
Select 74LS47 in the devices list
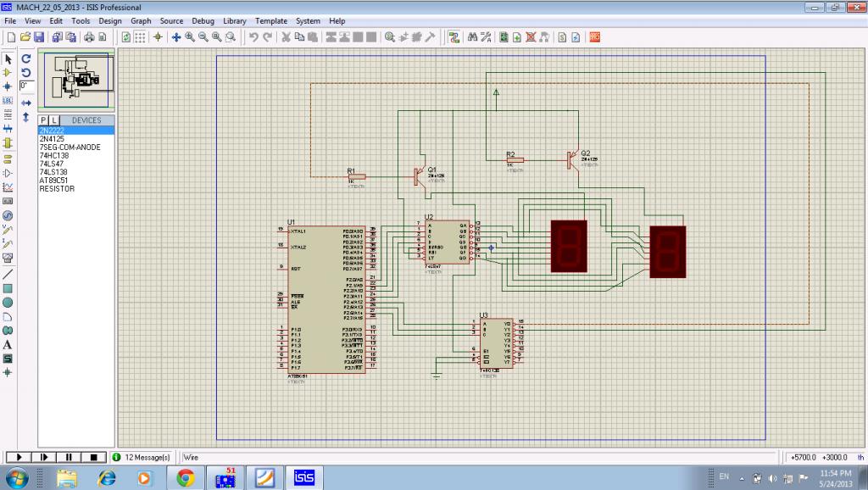pos(52,164)
